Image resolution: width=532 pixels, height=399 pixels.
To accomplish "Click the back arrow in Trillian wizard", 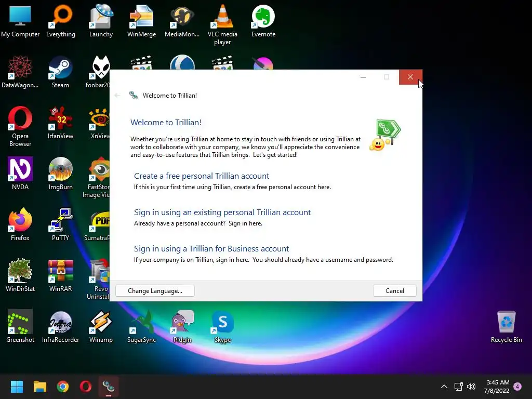I will [x=117, y=96].
